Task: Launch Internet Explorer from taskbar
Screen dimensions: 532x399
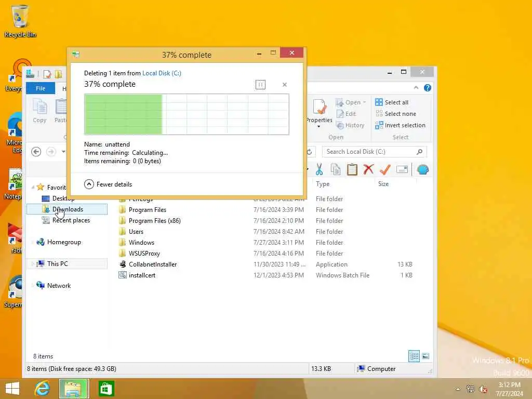Action: (x=42, y=389)
